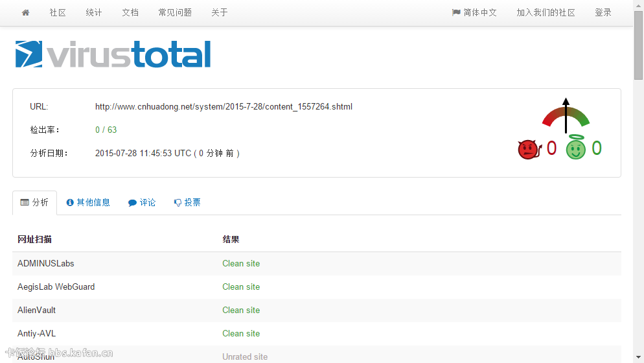Click the ADMINUSLabs scanner row name
The height and width of the screenshot is (363, 644).
(45, 264)
